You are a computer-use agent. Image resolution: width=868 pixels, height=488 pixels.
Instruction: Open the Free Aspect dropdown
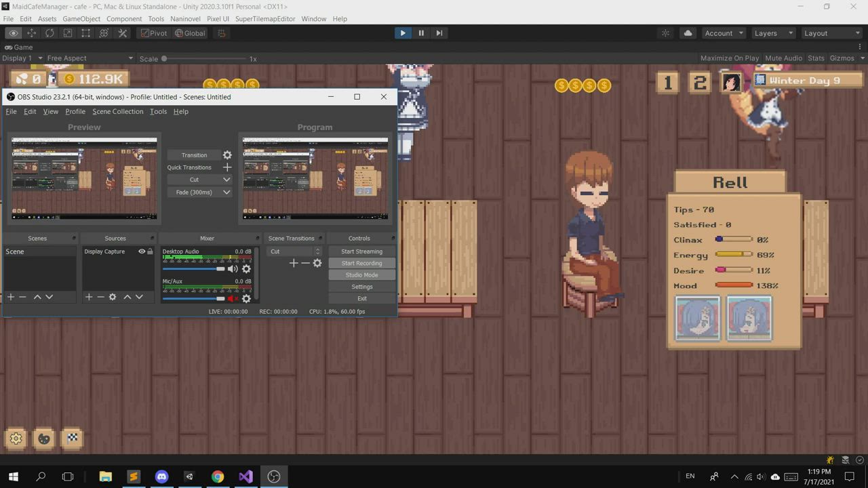90,58
